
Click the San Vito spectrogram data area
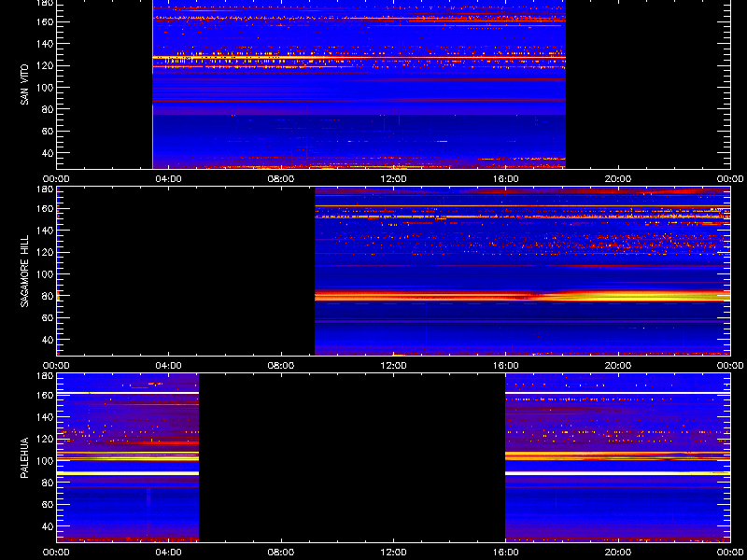(359, 84)
